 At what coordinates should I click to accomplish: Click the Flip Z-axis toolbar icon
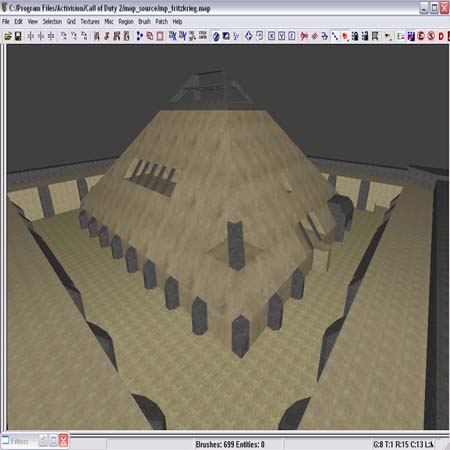51,36
